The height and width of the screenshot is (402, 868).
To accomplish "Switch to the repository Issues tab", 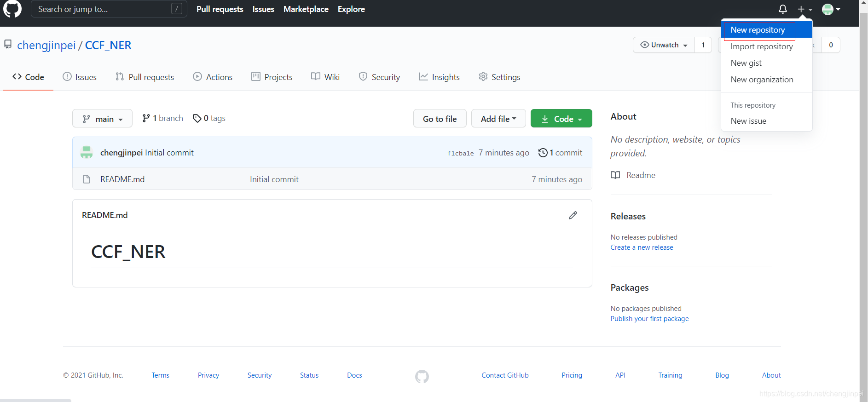I will [x=80, y=77].
